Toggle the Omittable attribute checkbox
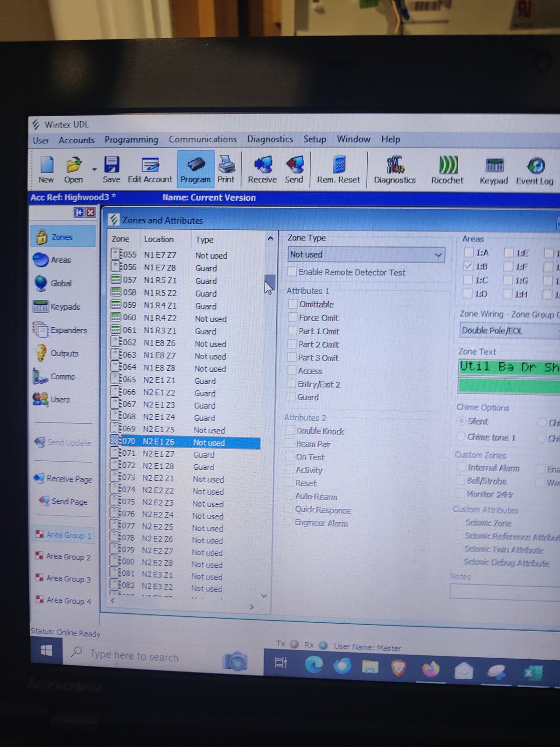Image resolution: width=560 pixels, height=747 pixels. pos(293,304)
